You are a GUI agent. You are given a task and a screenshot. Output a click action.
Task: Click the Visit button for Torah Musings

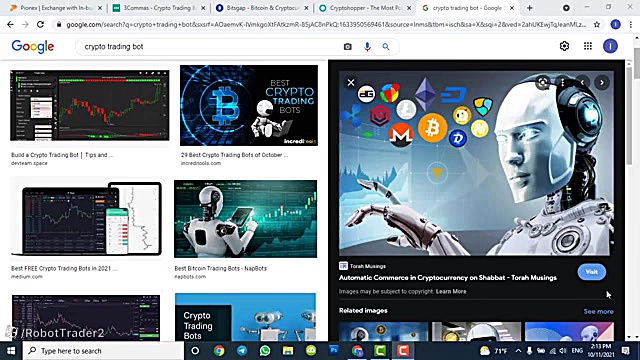point(591,272)
